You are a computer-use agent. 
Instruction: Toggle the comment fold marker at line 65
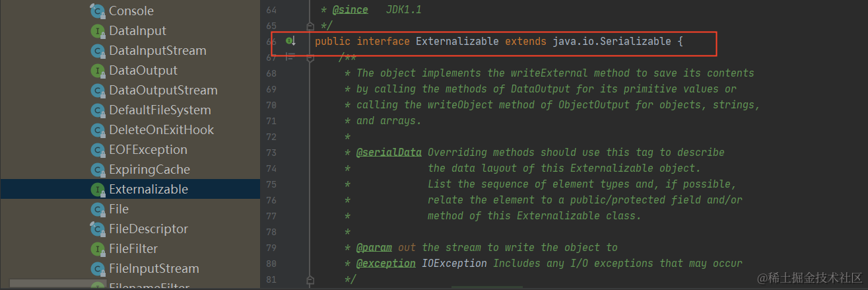coord(310,26)
